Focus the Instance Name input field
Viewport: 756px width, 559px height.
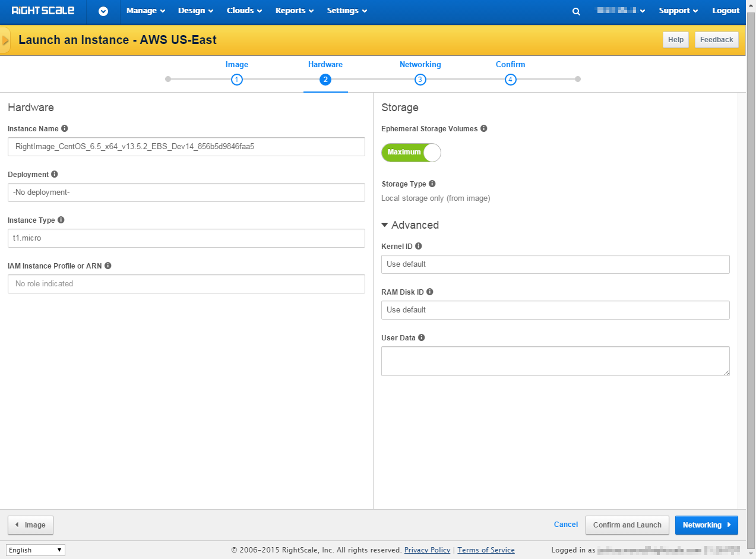coord(186,147)
